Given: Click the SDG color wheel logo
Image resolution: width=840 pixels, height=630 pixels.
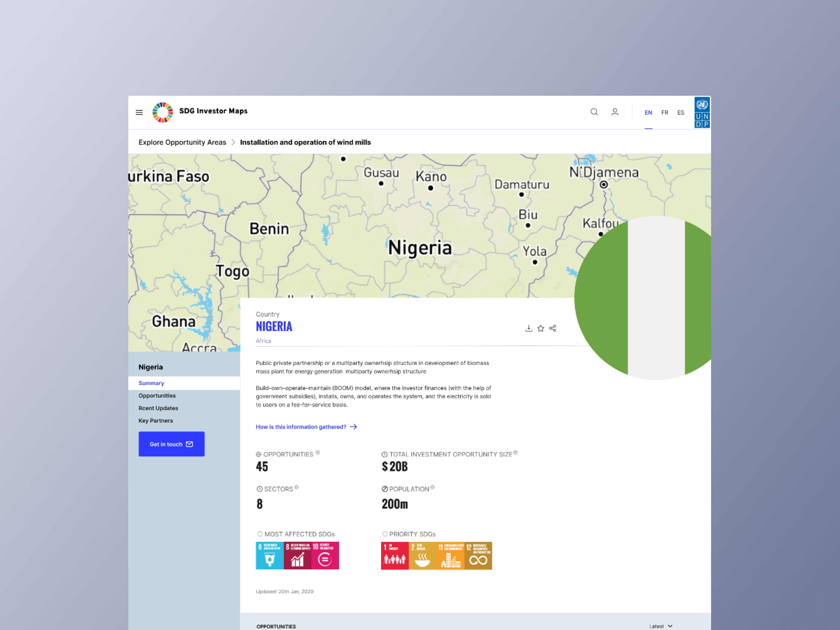Looking at the screenshot, I should coord(162,112).
